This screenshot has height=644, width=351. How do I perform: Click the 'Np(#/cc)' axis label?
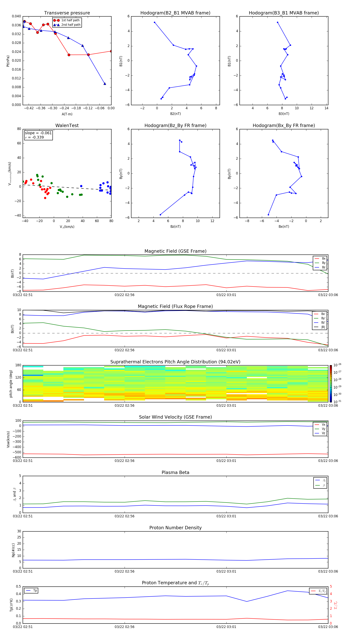click(x=13, y=550)
